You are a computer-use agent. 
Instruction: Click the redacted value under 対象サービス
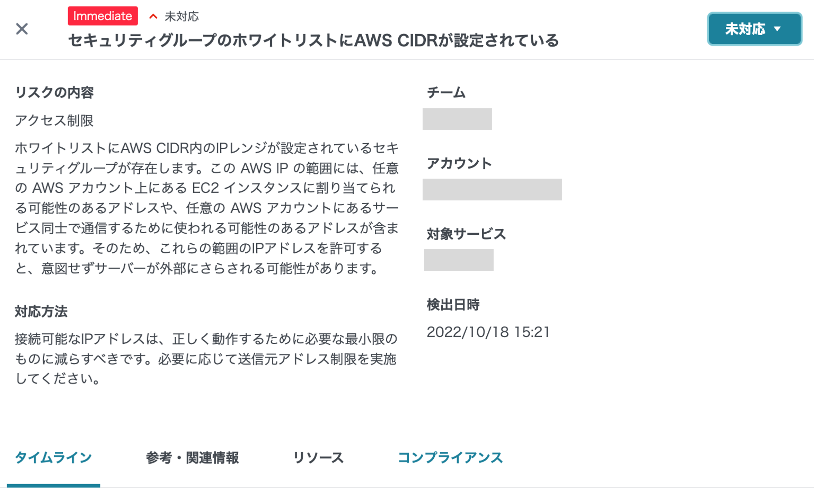[x=459, y=260]
